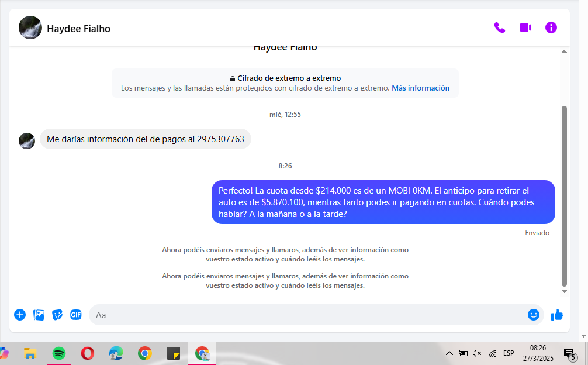588x365 pixels.
Task: Open Copilot icon in the taskbar
Action: (x=4, y=353)
